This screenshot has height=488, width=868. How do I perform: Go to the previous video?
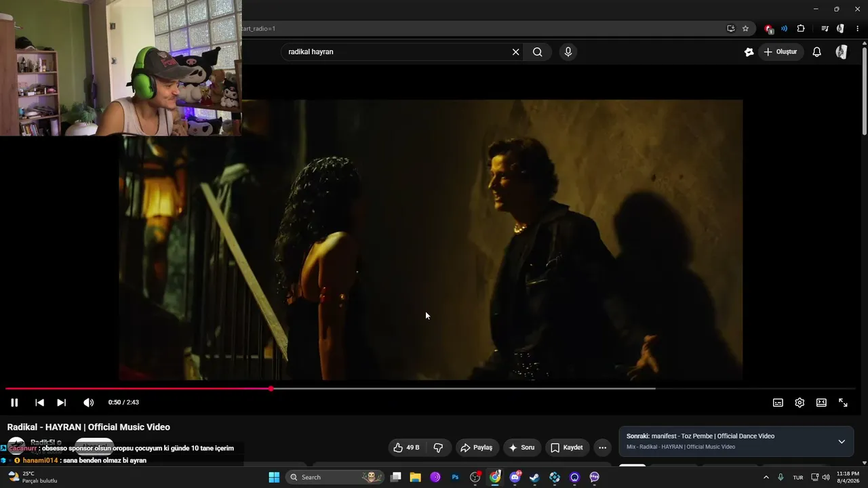point(40,403)
